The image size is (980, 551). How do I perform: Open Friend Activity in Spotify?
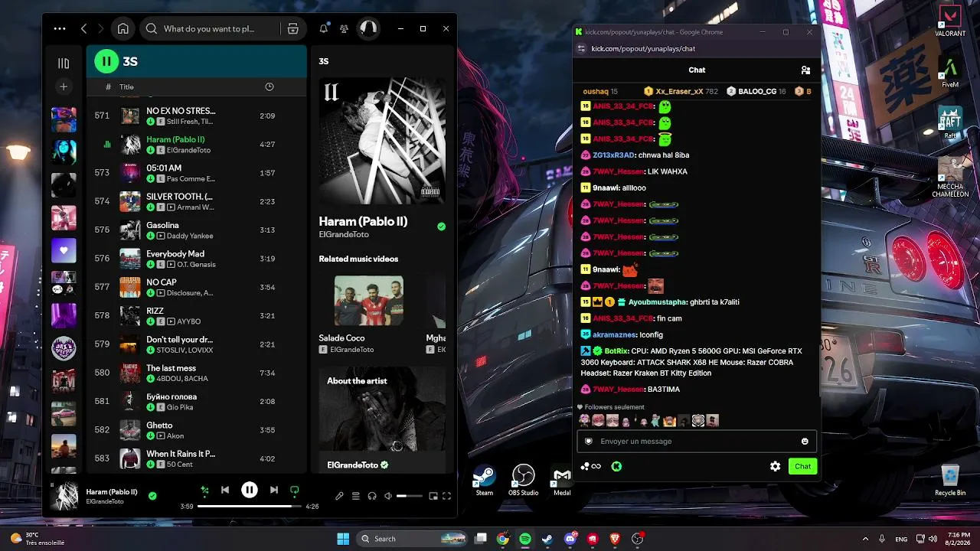345,29
